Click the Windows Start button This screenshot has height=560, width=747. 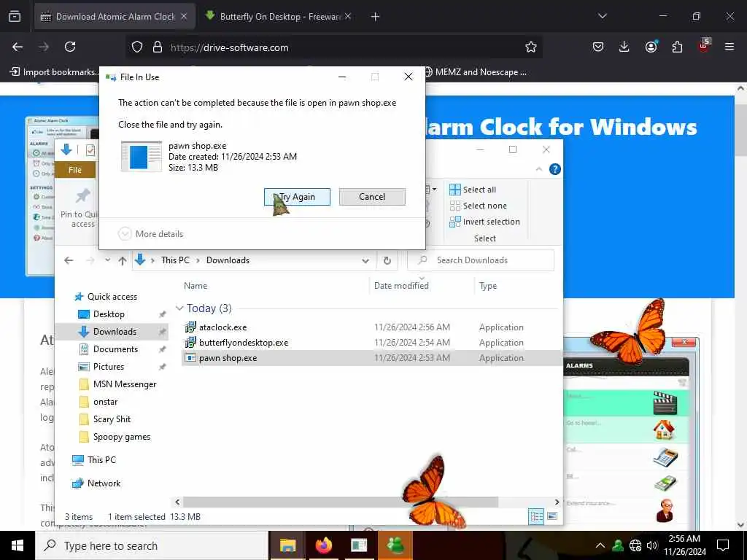tap(18, 545)
